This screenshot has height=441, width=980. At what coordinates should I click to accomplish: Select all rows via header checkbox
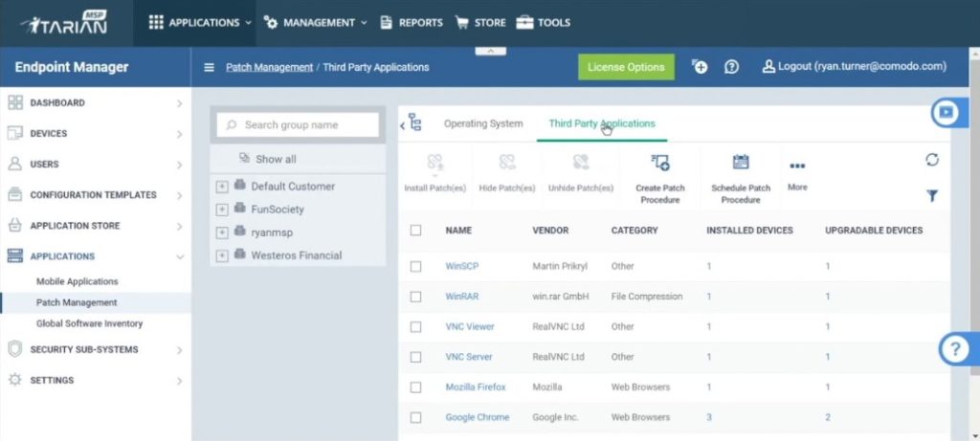[415, 231]
